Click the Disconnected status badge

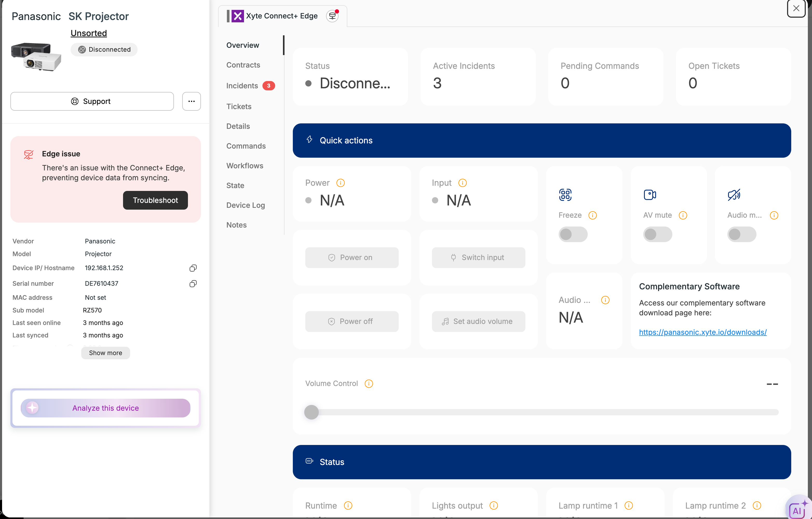(104, 50)
